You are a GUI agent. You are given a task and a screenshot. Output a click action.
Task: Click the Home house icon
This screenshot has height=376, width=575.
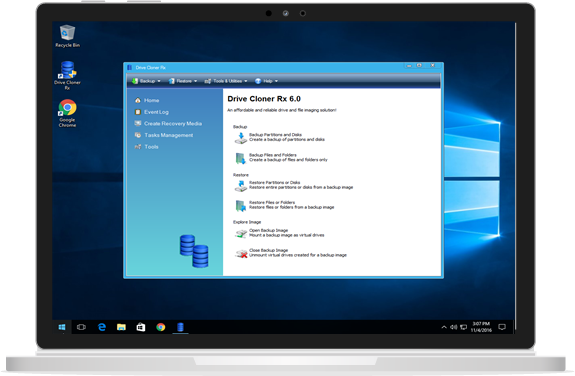pyautogui.click(x=138, y=100)
